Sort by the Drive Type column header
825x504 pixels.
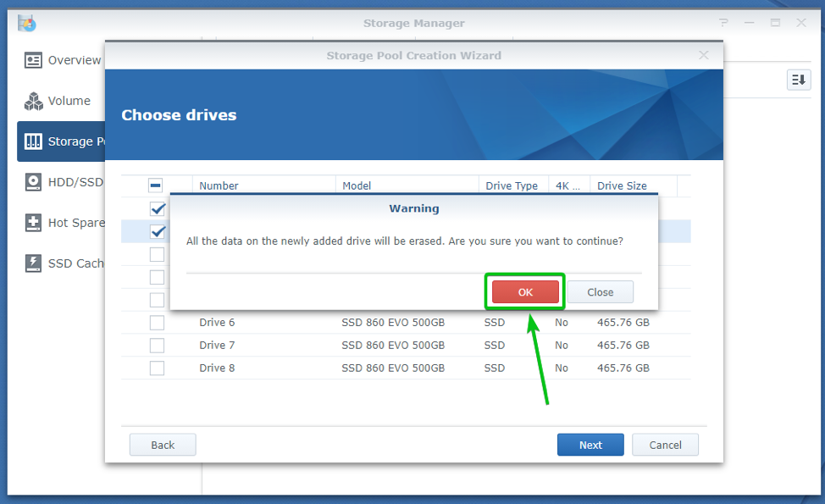pyautogui.click(x=513, y=186)
